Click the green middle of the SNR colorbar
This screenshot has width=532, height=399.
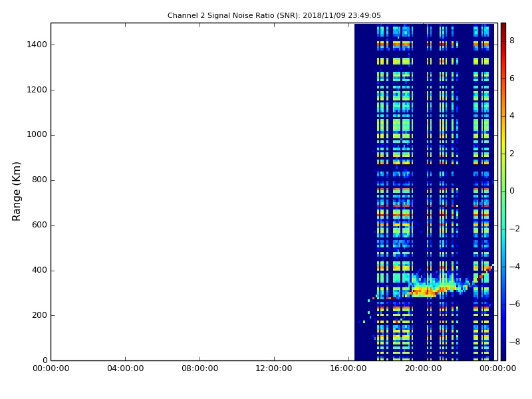(x=503, y=192)
